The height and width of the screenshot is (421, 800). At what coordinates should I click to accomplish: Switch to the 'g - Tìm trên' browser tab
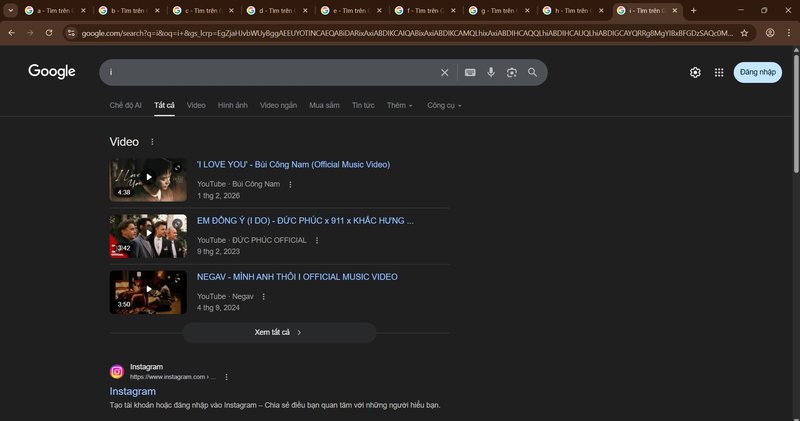[x=497, y=10]
